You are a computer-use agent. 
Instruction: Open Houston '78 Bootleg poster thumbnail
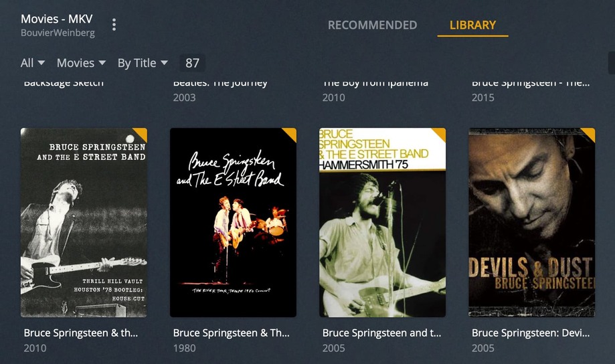point(84,222)
